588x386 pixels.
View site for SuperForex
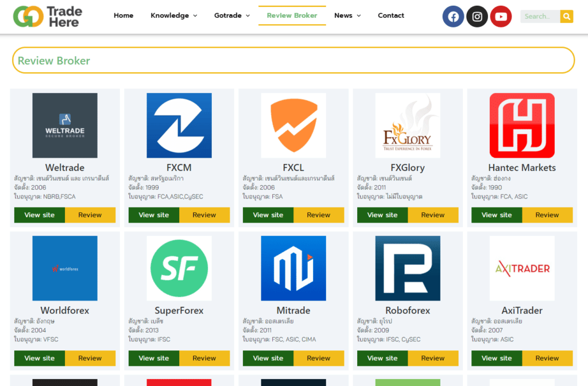pos(154,358)
